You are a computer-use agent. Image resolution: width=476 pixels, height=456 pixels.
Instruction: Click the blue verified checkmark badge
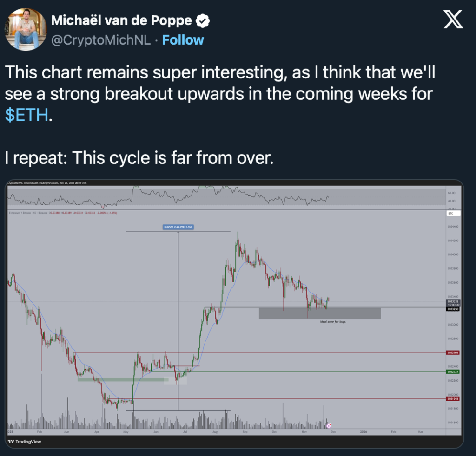(x=203, y=20)
